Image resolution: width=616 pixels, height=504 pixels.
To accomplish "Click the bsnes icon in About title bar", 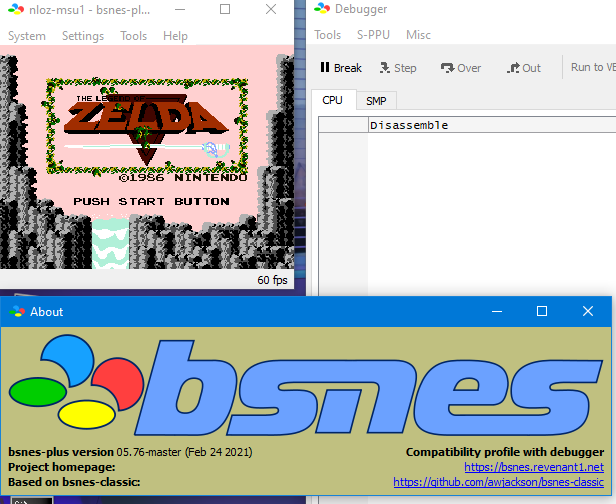I will tap(17, 312).
